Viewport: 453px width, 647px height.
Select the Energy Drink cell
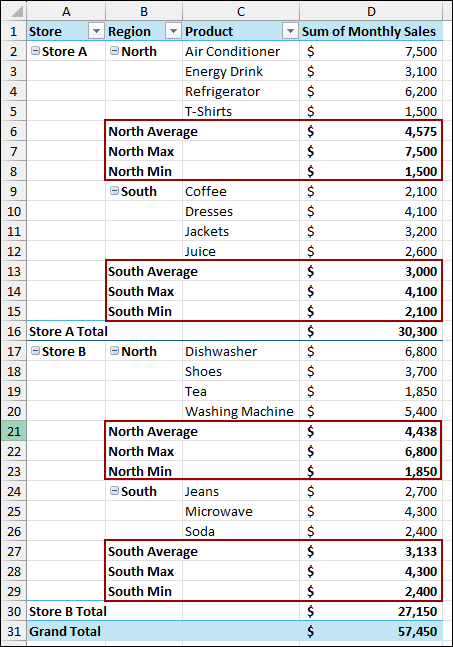click(241, 71)
